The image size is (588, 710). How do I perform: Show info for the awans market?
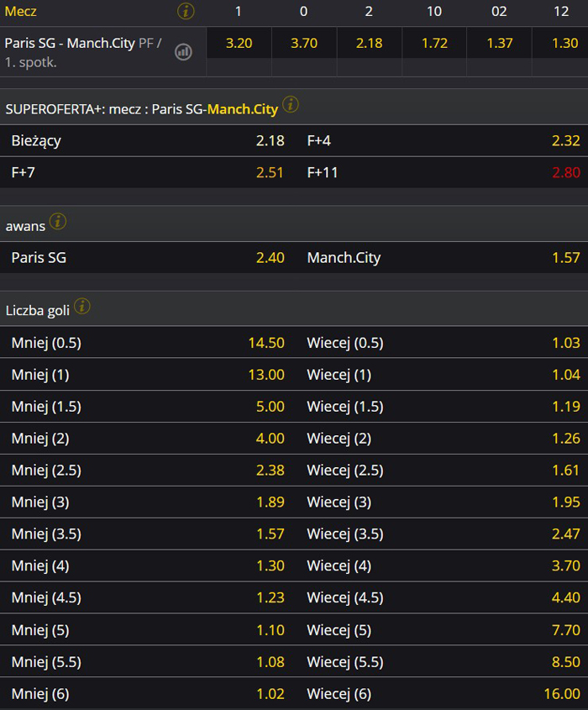pyautogui.click(x=58, y=221)
